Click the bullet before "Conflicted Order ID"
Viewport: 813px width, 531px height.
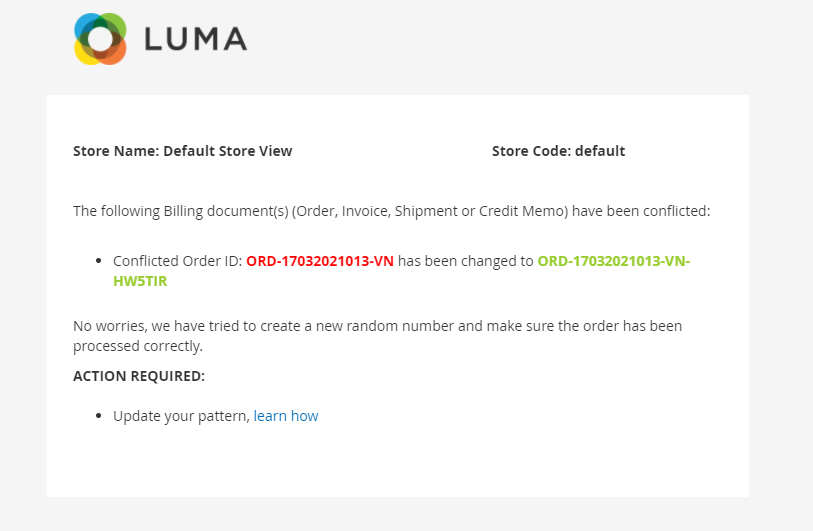(x=98, y=261)
